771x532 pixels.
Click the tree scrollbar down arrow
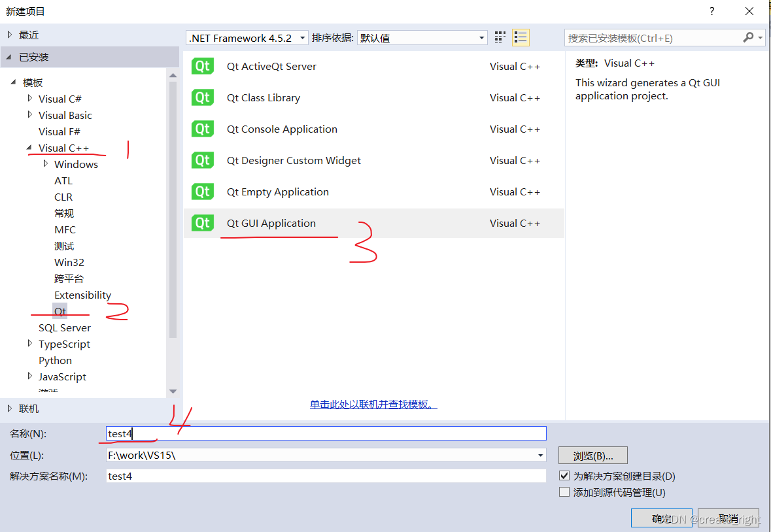pyautogui.click(x=173, y=391)
